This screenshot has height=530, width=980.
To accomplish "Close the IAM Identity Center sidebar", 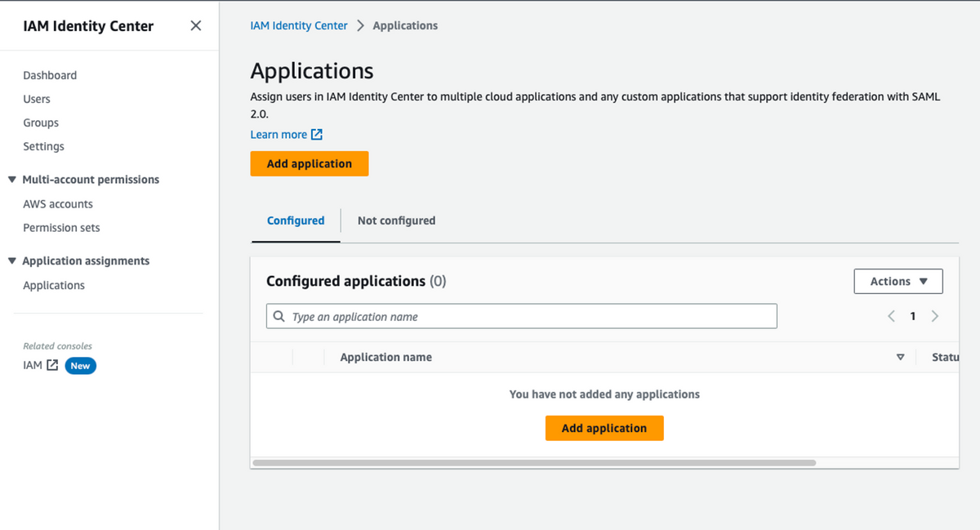I will pyautogui.click(x=196, y=25).
